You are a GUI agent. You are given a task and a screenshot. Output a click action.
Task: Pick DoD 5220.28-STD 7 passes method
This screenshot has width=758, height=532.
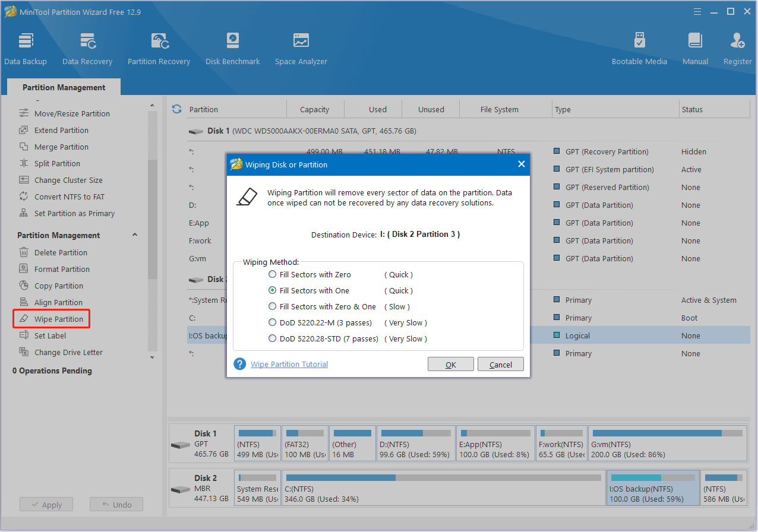point(273,338)
